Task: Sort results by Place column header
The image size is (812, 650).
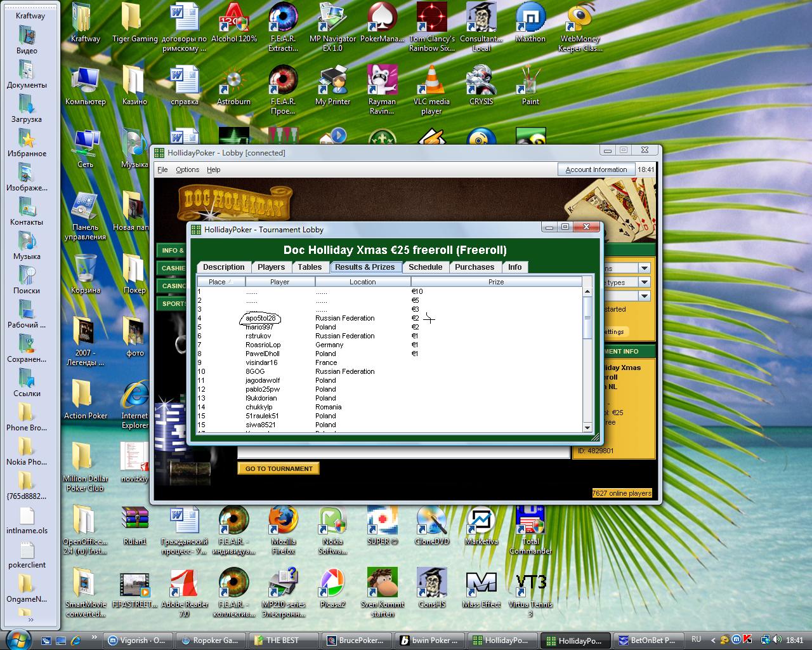Action: [220, 282]
